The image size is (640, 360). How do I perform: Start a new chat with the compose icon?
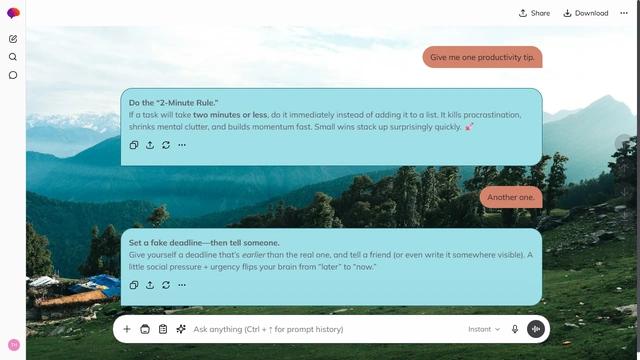coord(13,39)
